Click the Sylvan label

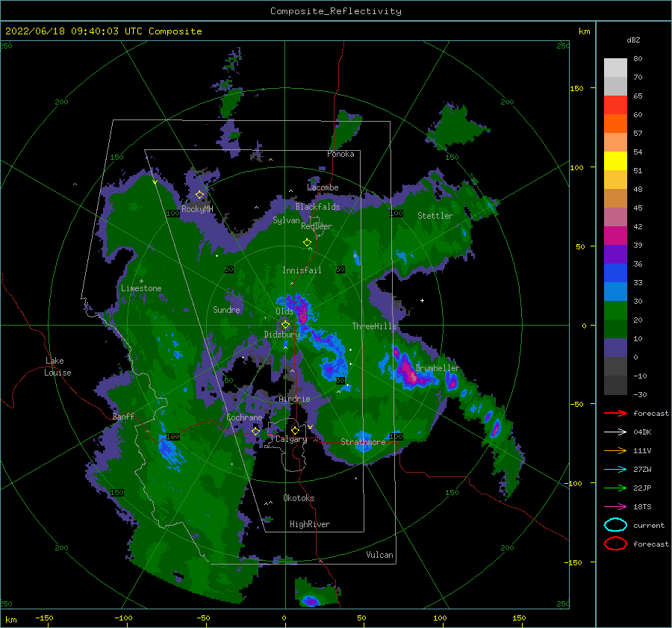point(286,220)
